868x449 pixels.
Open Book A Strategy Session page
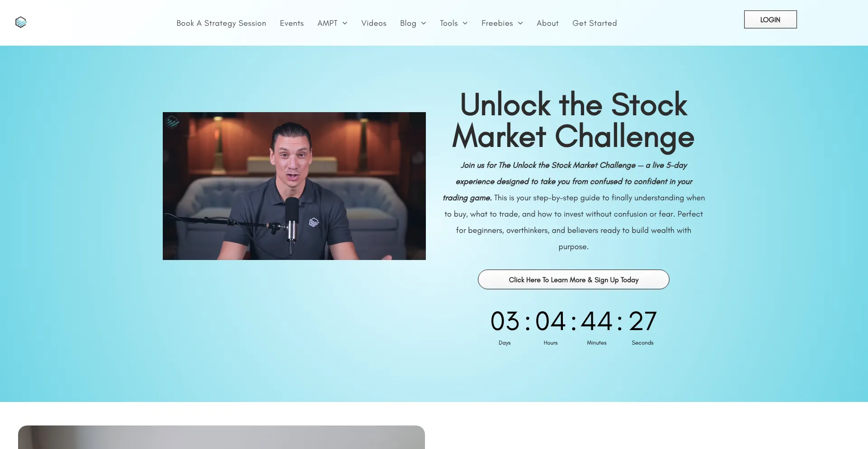pos(221,23)
